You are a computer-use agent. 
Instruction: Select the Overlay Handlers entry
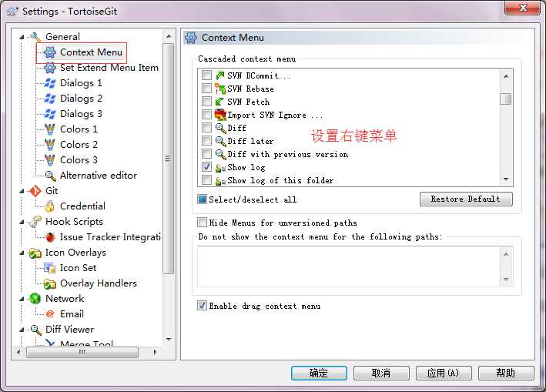[99, 283]
